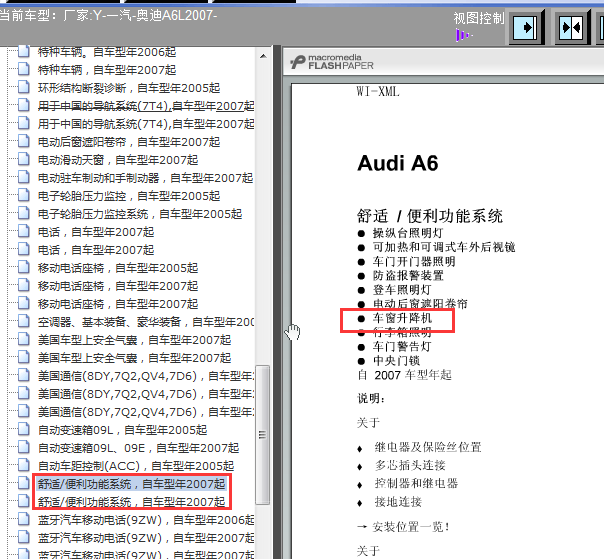This screenshot has height=559, width=604.
Task: Select the highlighted 舒适/便利功能系统 2007起 entry
Action: point(131,483)
